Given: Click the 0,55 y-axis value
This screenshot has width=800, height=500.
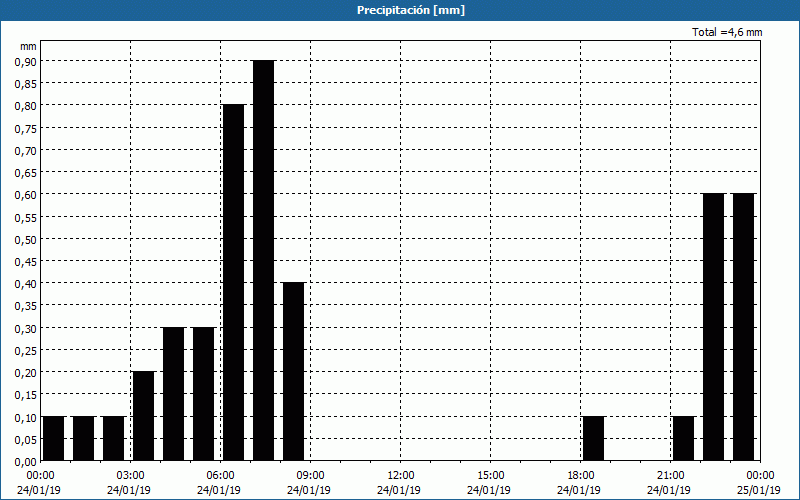Looking at the screenshot, I should point(26,217).
